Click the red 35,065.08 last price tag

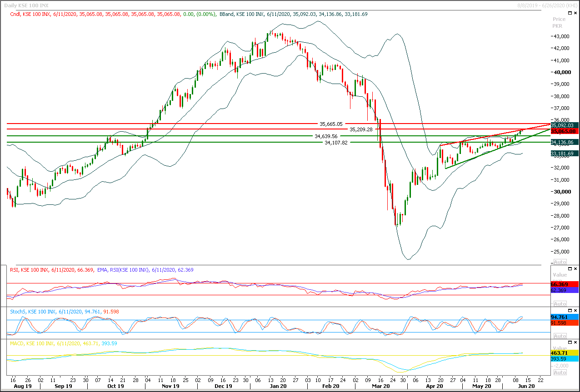pos(565,131)
